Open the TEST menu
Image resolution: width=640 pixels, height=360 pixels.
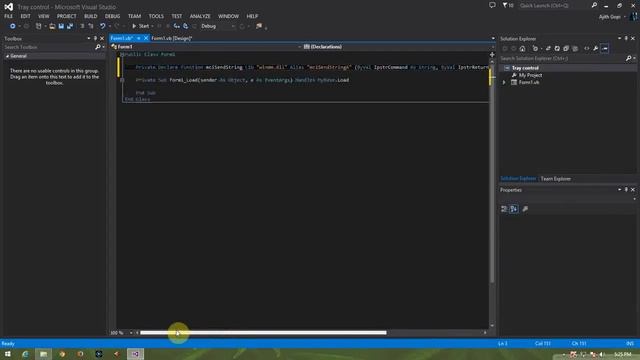(177, 16)
